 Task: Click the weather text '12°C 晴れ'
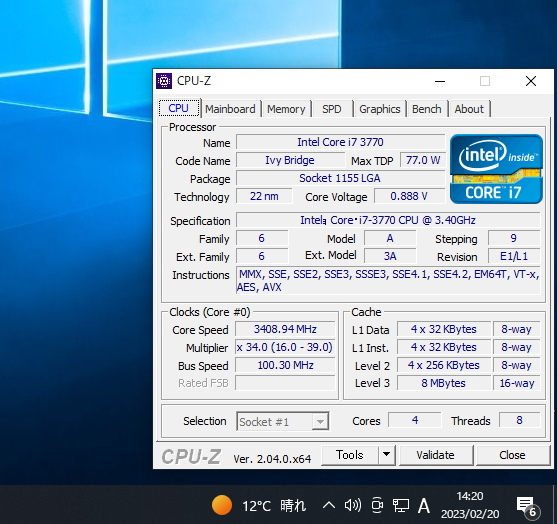[274, 506]
